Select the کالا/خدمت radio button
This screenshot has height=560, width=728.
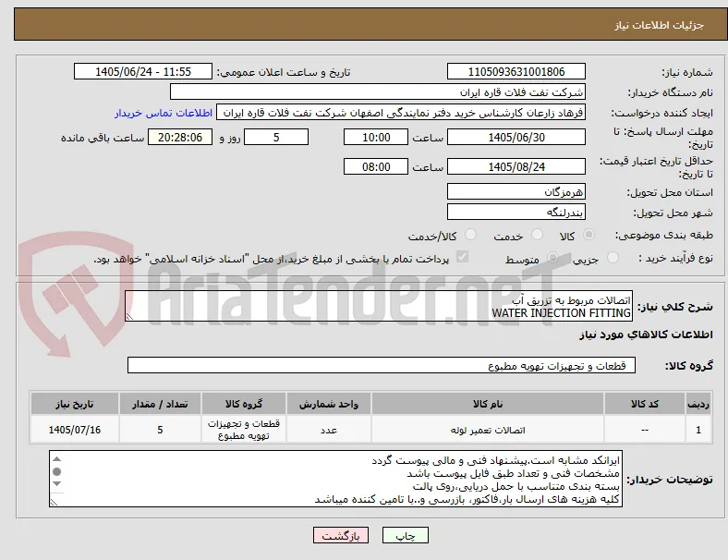471,235
